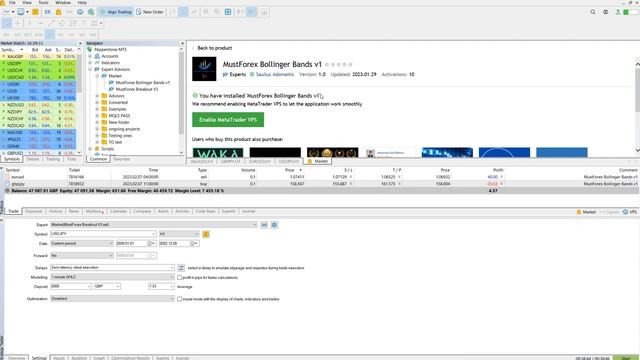The width and height of the screenshot is (640, 360).
Task: Open the View menu
Action: 27,2
